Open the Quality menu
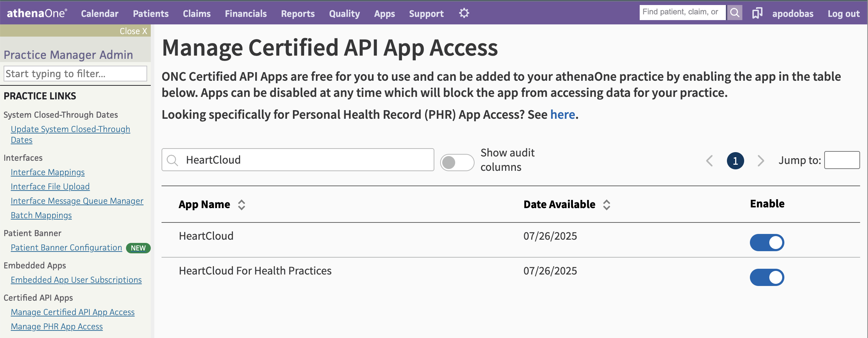The width and height of the screenshot is (868, 338). (344, 14)
